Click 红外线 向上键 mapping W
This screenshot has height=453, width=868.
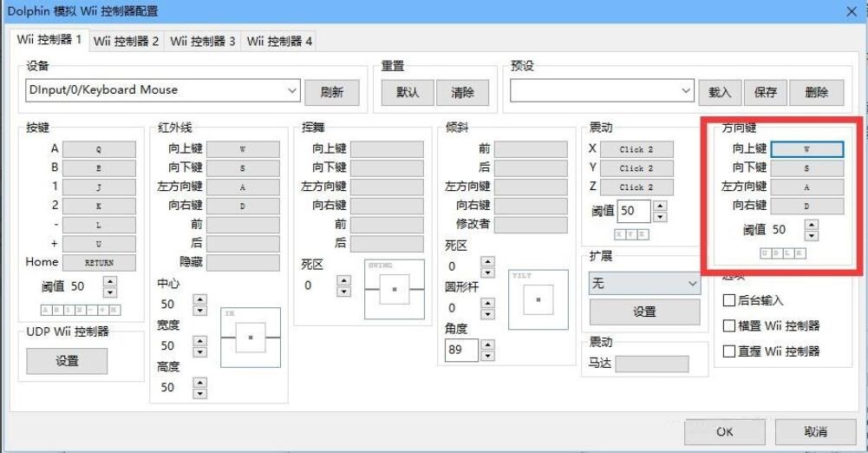[x=243, y=149]
